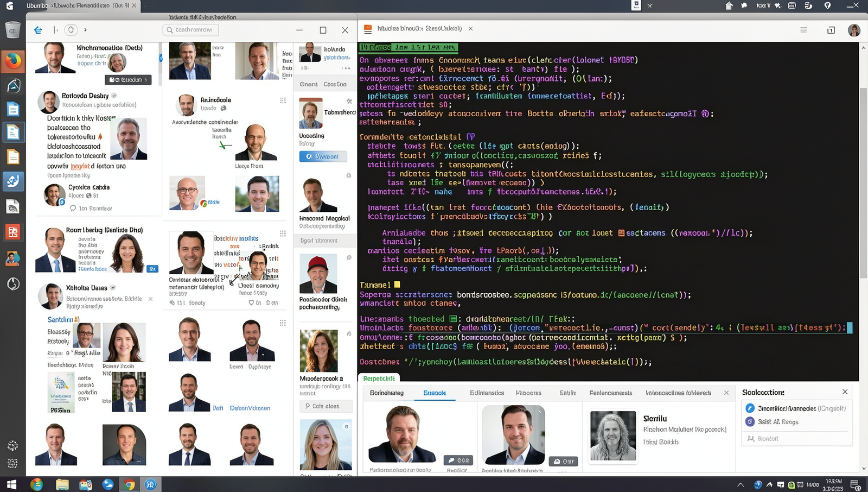Open the settings gear icon in the dock
Screen dimensions: 868x492
point(13,445)
